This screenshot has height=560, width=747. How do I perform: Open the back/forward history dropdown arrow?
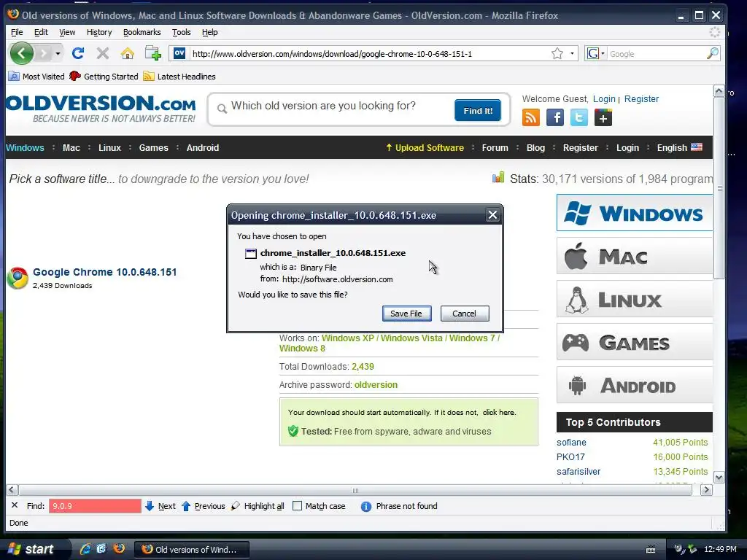[x=58, y=53]
